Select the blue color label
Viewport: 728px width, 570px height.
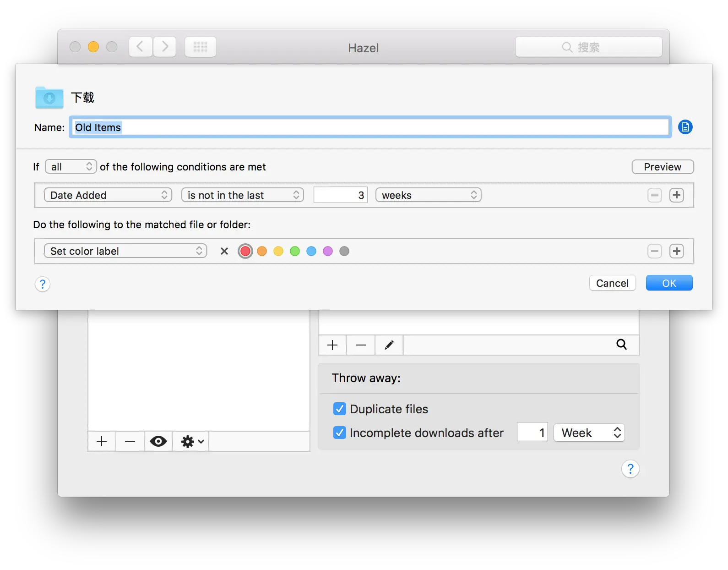point(311,251)
